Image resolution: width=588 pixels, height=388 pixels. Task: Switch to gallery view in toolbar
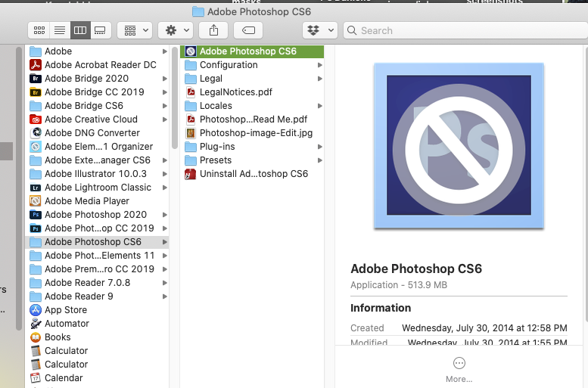tap(100, 30)
